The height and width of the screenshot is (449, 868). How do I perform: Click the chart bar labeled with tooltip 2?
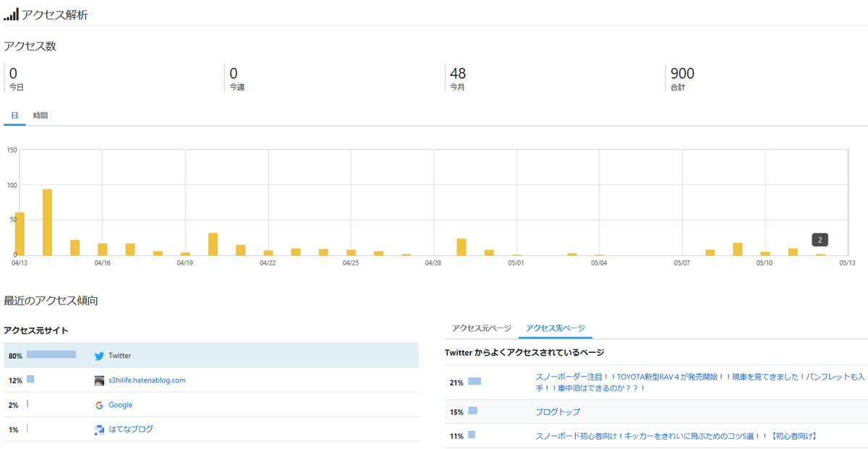click(820, 255)
